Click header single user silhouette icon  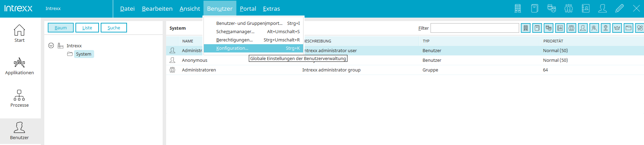602,8
